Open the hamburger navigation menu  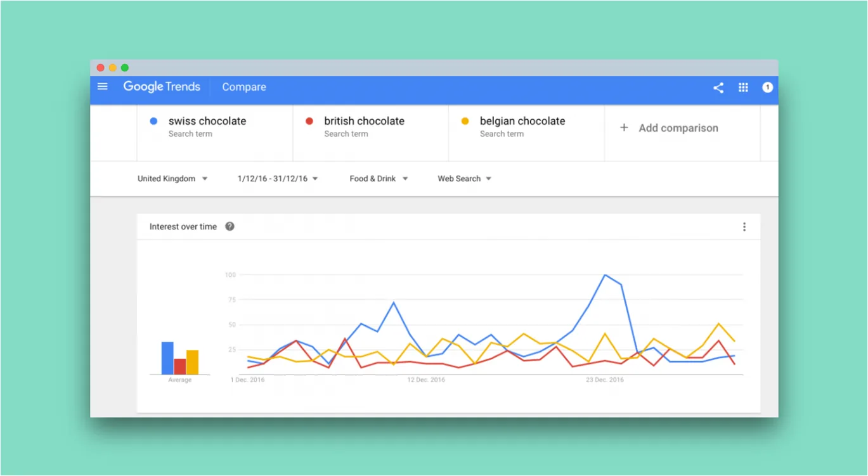click(102, 86)
